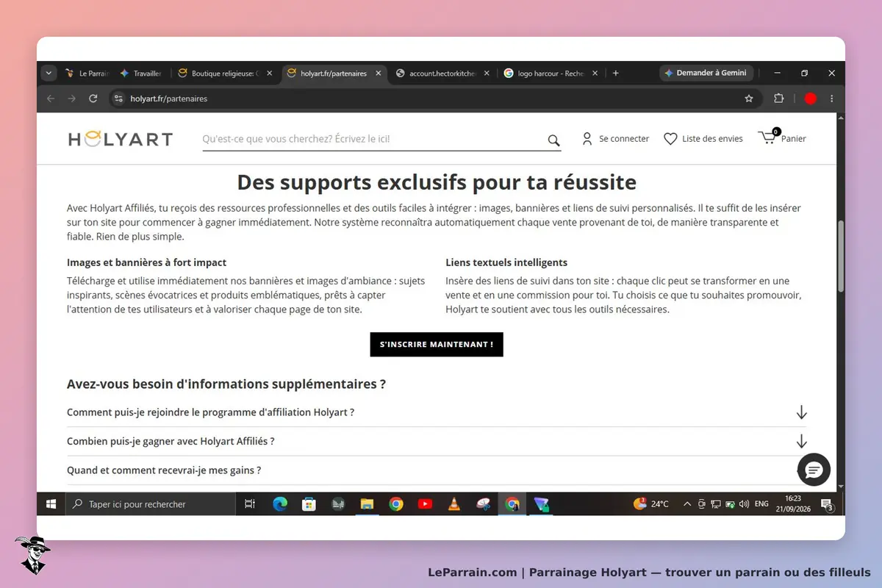
Task: Open Microsoft Store from taskbar
Action: pyautogui.click(x=309, y=504)
